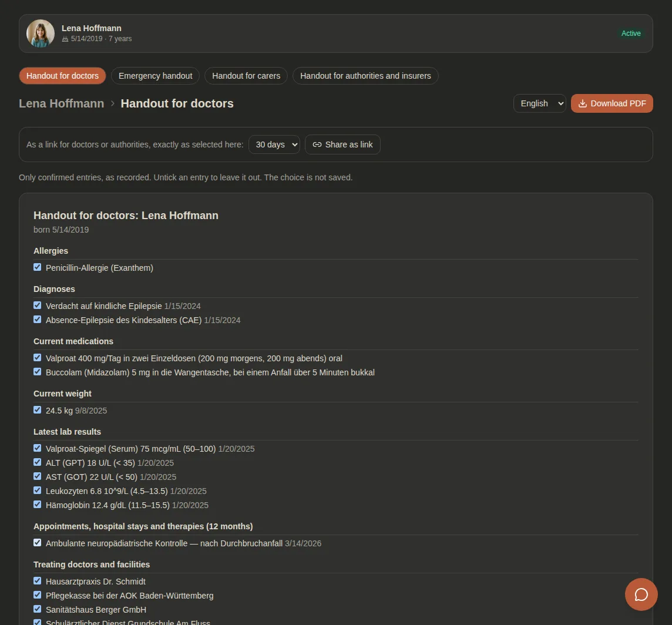This screenshot has width=672, height=625.
Task: Uncheck Ambulante neuropädiatrische Kontrolle appointment
Action: [x=37, y=543]
